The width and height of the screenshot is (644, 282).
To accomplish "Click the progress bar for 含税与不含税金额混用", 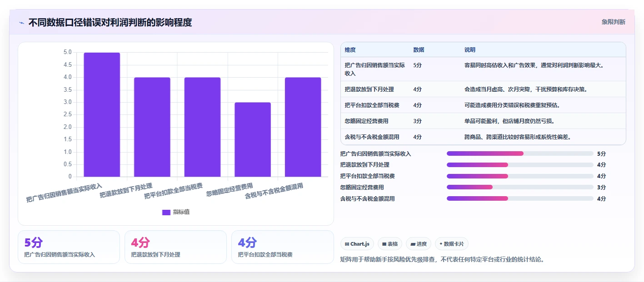I will (x=520, y=198).
